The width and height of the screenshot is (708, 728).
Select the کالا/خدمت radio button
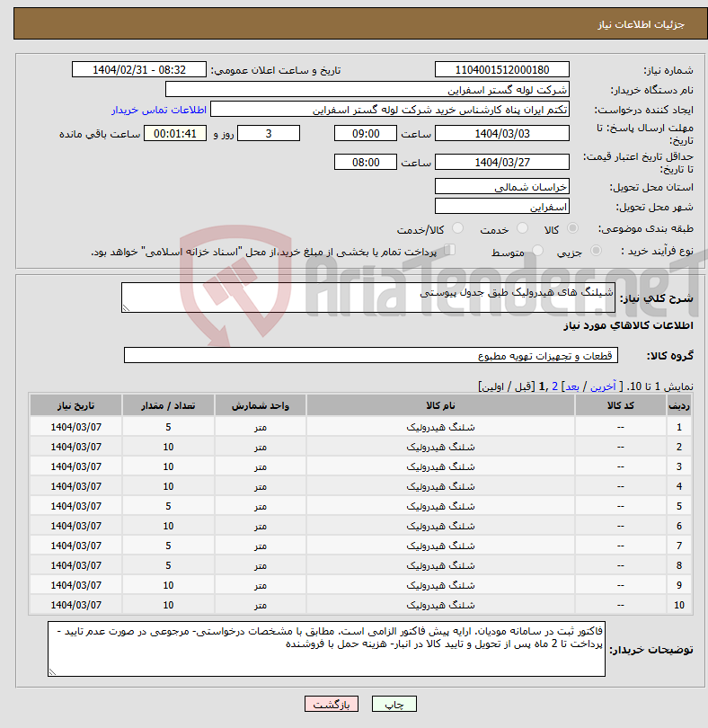457,228
